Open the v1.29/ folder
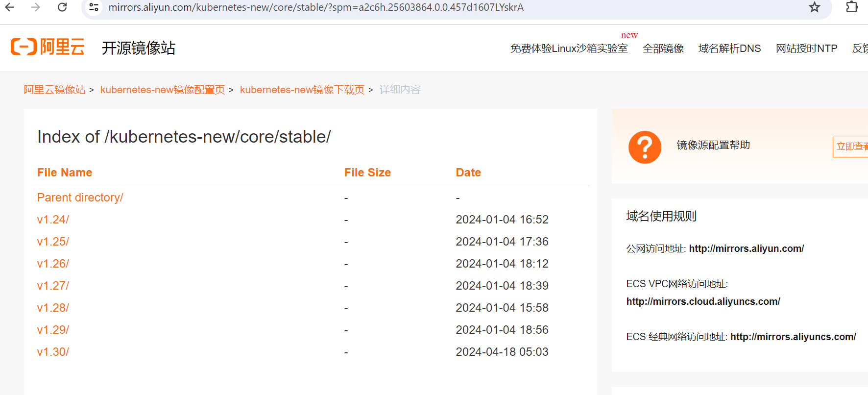This screenshot has width=868, height=395. (53, 330)
